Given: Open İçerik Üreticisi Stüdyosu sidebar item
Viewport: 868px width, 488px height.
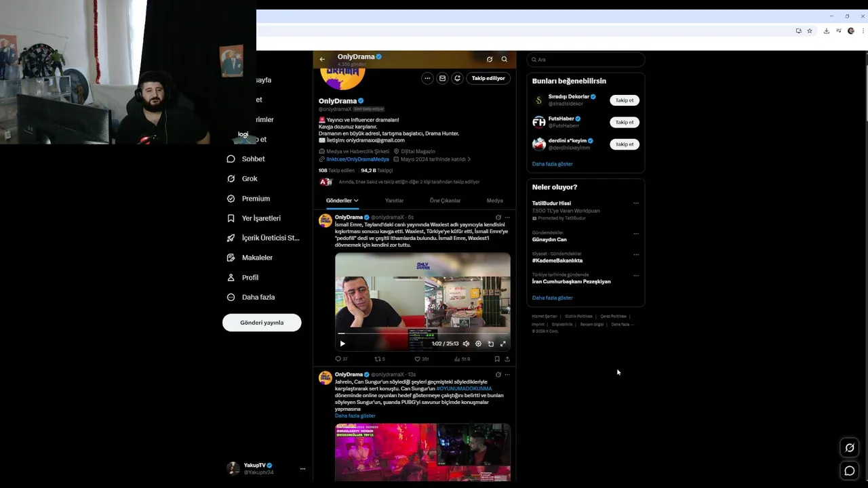Looking at the screenshot, I should click(263, 238).
